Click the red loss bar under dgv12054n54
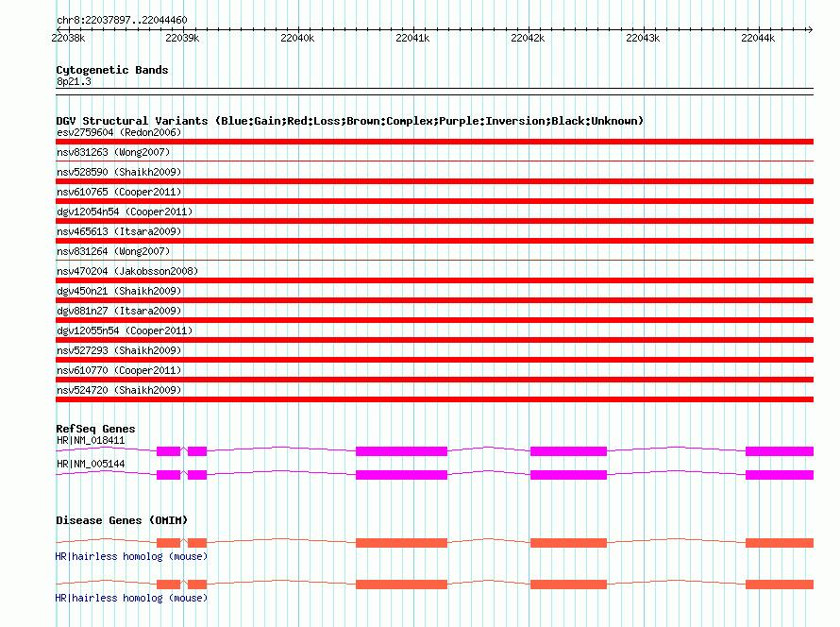 click(434, 221)
